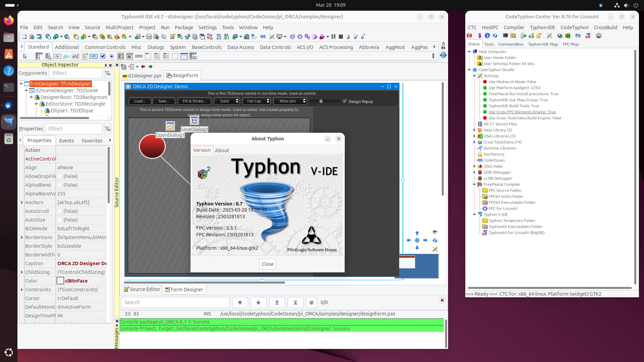Toggle the AutoSize property checkbox
Screen dimensions: 644x362
(60, 220)
